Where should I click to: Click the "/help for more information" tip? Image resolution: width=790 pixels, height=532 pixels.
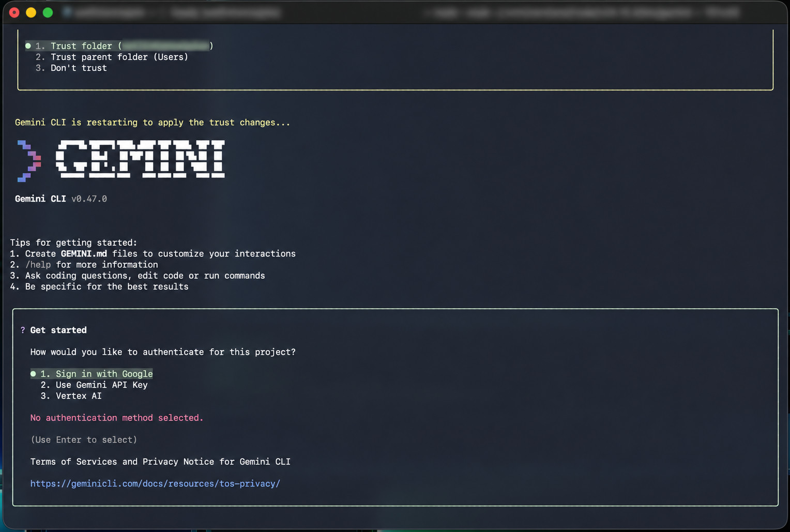[84, 265]
